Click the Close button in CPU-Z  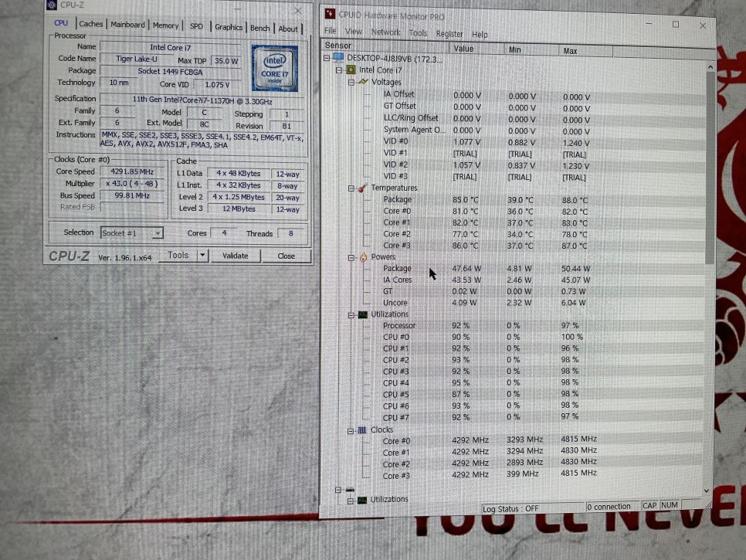coord(286,256)
